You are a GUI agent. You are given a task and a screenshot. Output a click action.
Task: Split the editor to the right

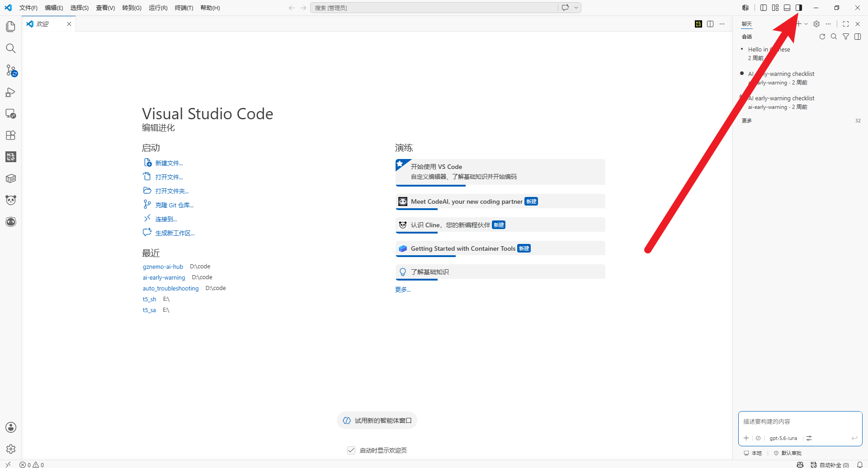click(x=710, y=24)
